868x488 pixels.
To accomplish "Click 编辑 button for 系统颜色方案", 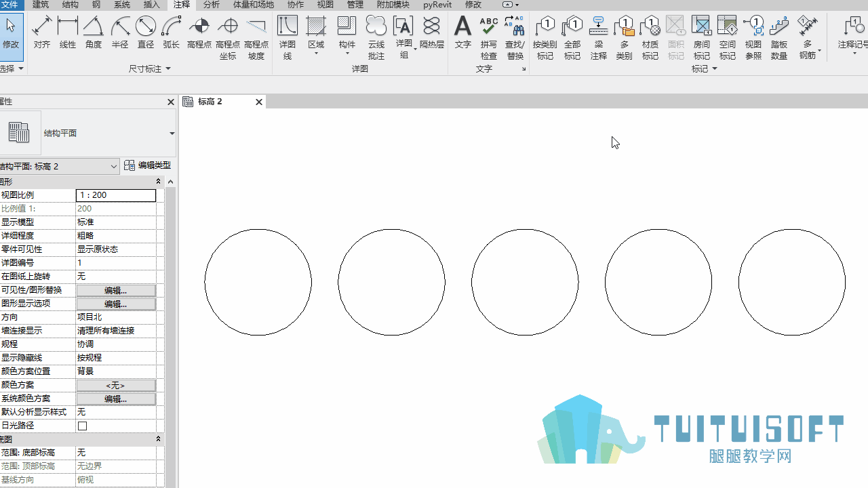I will coord(116,399).
